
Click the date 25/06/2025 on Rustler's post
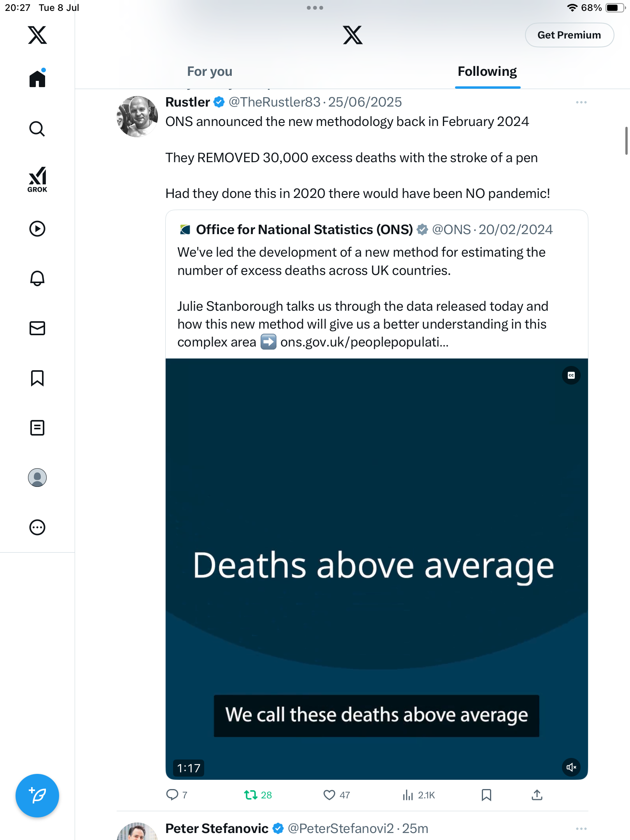coord(365,102)
